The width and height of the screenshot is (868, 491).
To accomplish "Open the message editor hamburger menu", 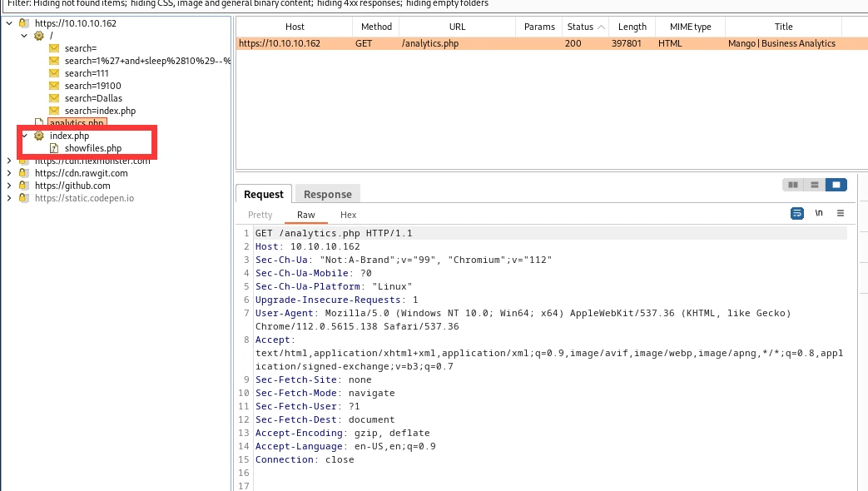I will 841,213.
